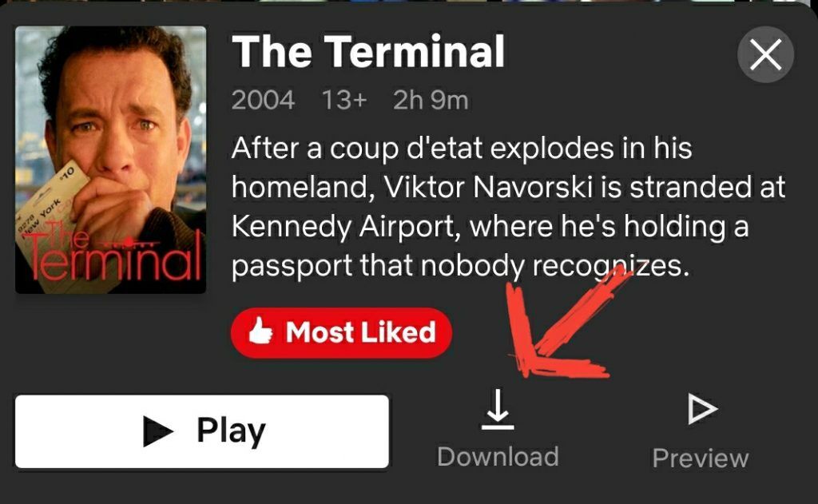Click the movie synopsis paragraph
The image size is (818, 504).
508,207
